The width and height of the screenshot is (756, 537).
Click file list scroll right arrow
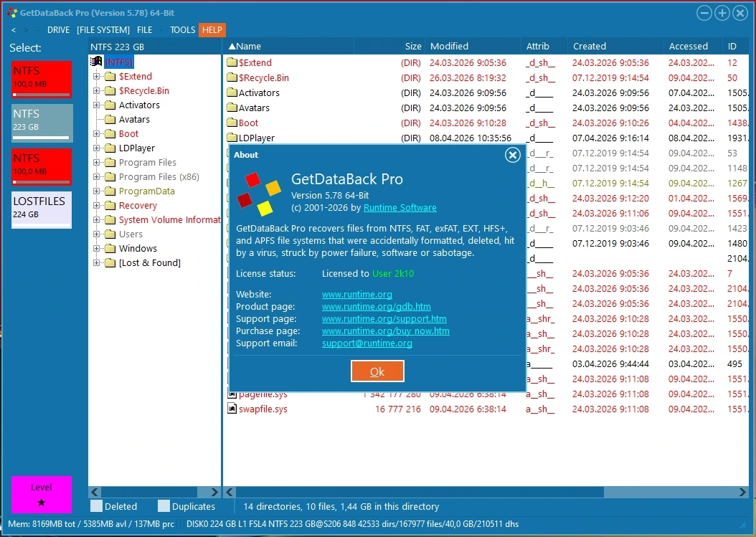(742, 492)
